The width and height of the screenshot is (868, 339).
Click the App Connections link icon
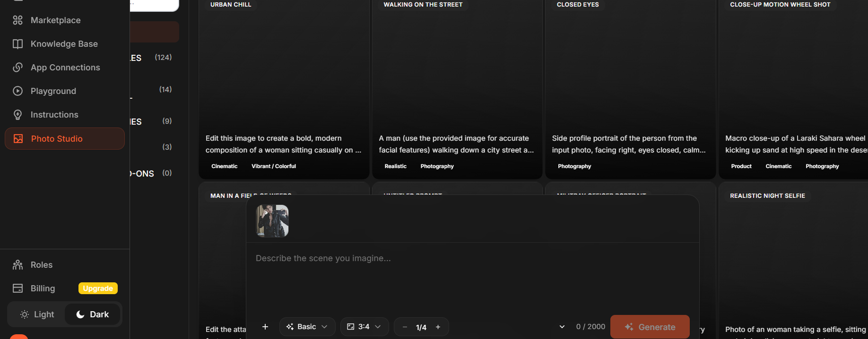point(17,68)
